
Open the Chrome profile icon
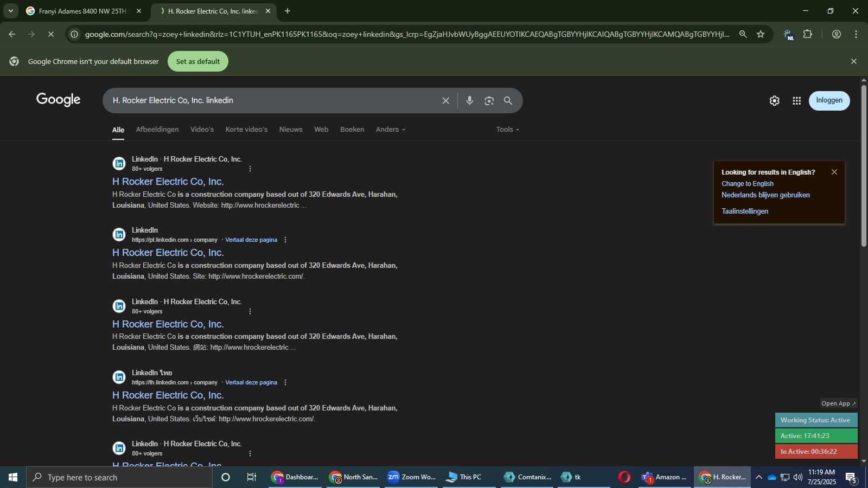837,34
